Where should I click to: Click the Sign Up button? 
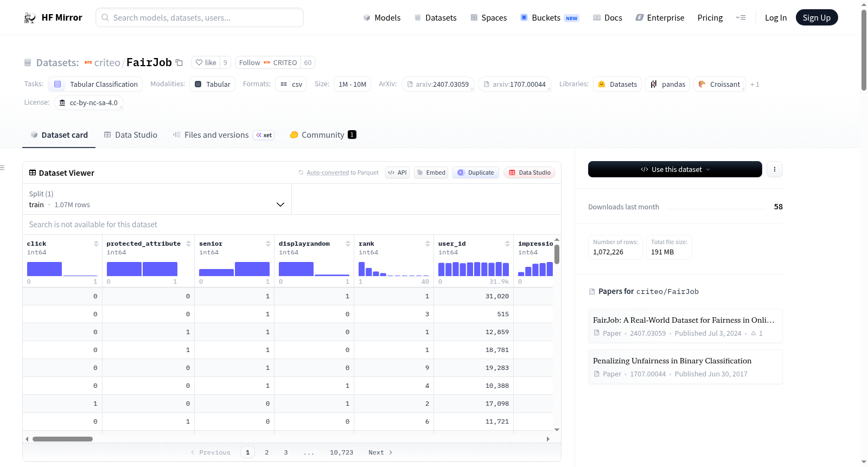coord(817,17)
